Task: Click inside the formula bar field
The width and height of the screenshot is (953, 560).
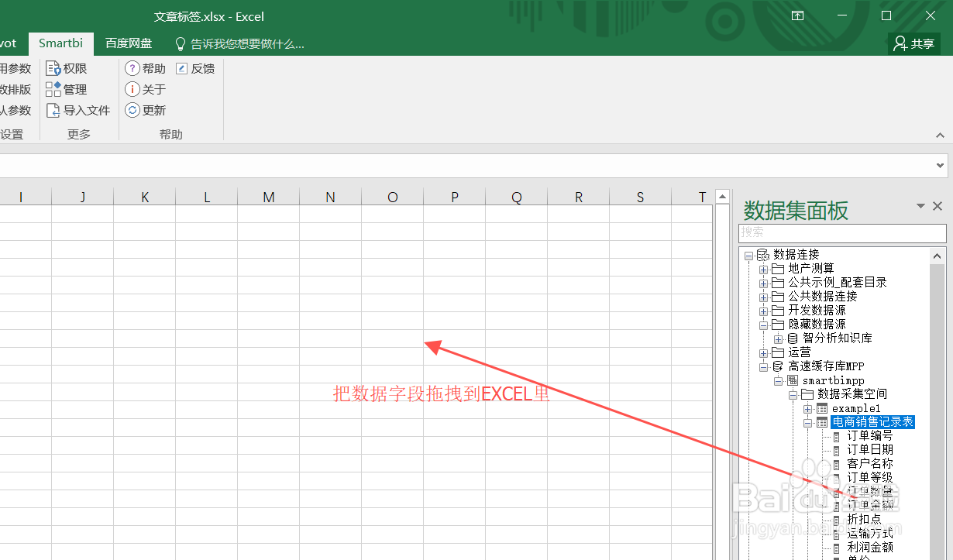Action: pos(466,165)
